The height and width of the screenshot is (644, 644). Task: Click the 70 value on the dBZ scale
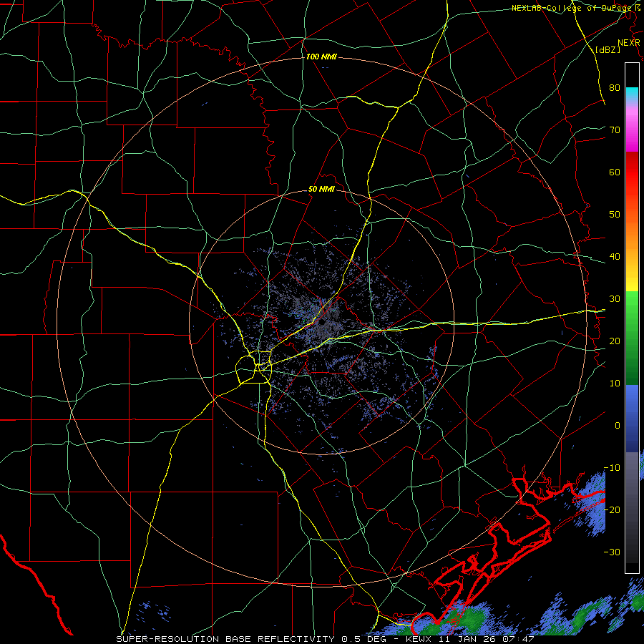tap(615, 130)
